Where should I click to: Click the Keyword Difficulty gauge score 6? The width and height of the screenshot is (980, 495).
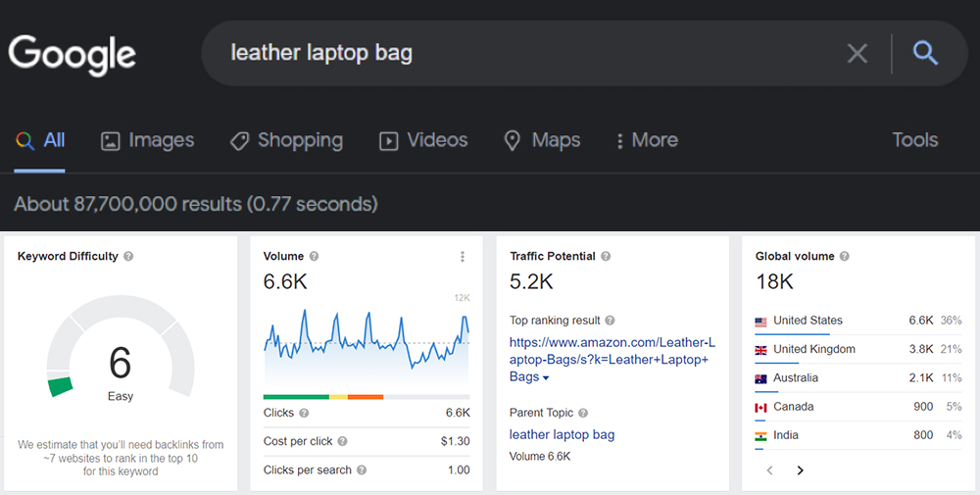(x=120, y=363)
